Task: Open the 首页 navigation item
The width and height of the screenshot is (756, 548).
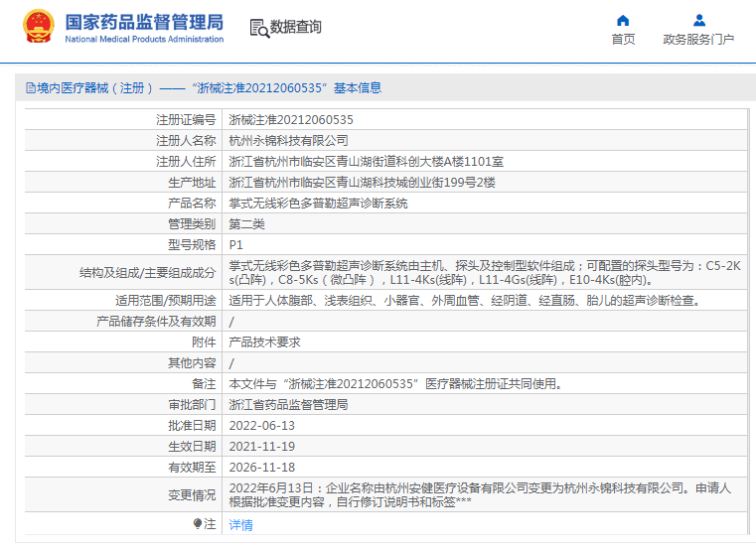Action: click(x=623, y=40)
